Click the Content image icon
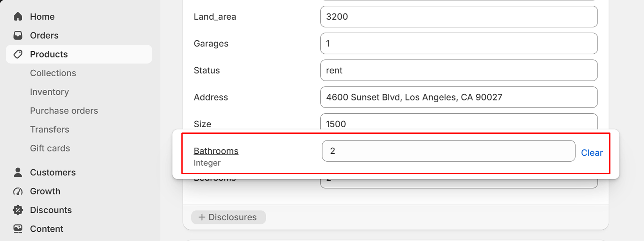644x241 pixels. [18, 229]
